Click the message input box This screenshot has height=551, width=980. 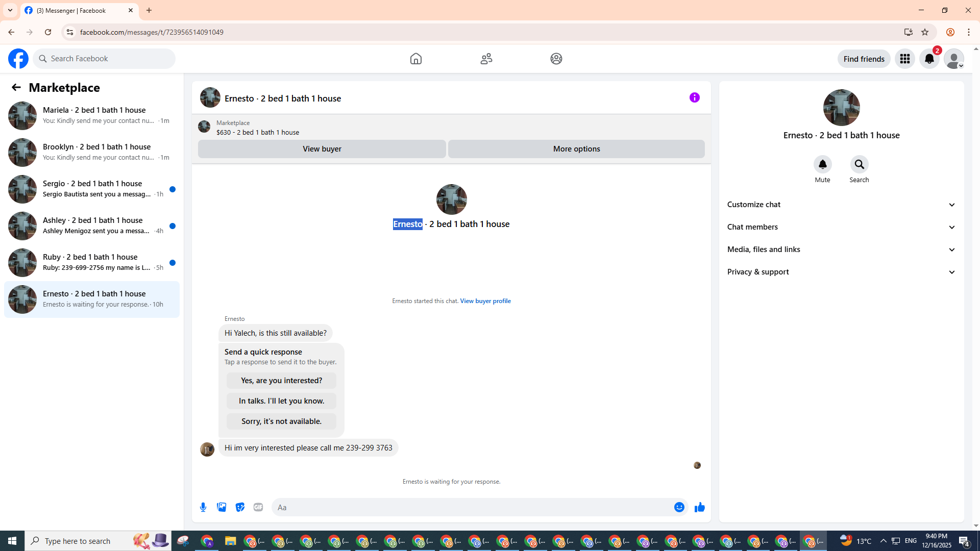pyautogui.click(x=472, y=507)
